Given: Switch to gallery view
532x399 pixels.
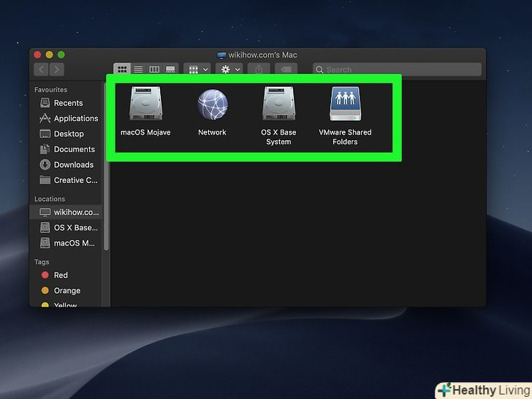Looking at the screenshot, I should coord(170,69).
